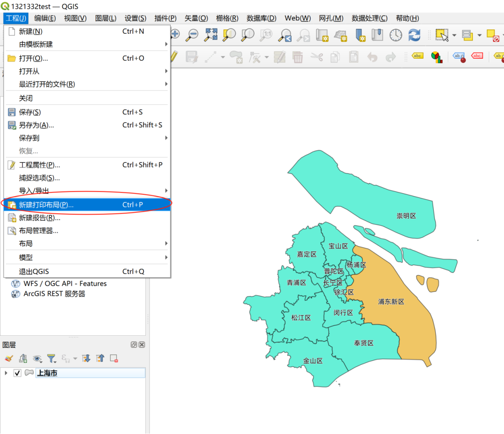Click the Show Bookmarks icon
Viewport: 504px width, 434px height.
[x=377, y=35]
